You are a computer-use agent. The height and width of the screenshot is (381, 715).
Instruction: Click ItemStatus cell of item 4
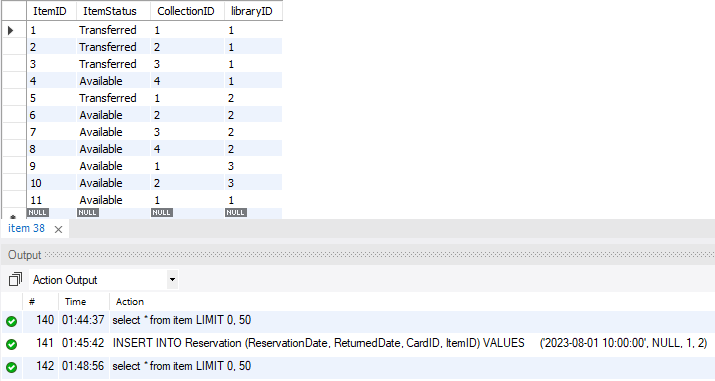[113, 81]
